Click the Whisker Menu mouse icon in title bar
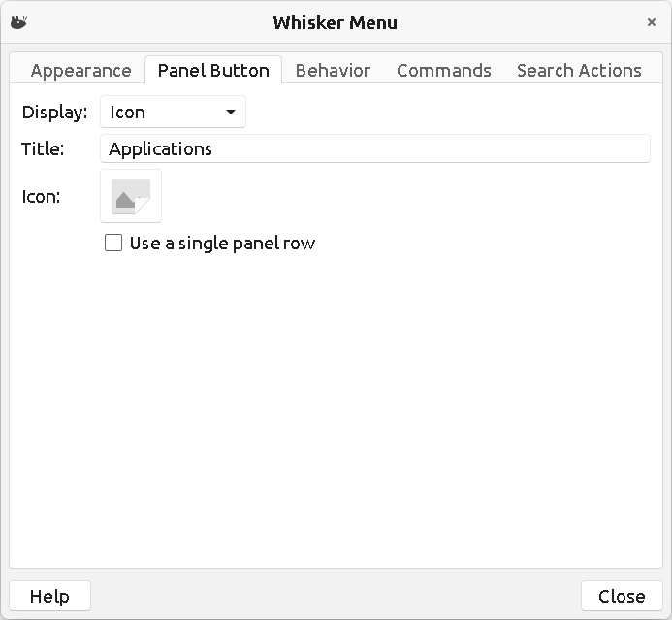 coord(18,22)
